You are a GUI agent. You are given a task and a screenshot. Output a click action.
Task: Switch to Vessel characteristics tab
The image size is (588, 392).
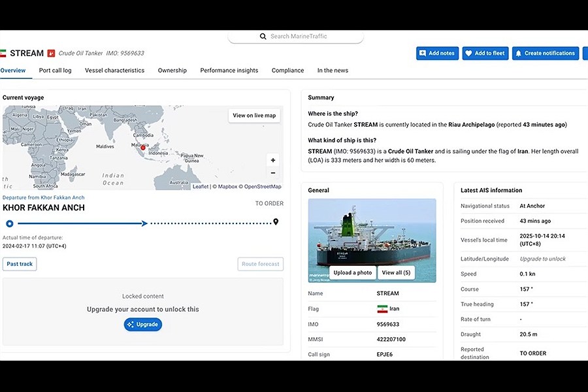[x=114, y=71]
